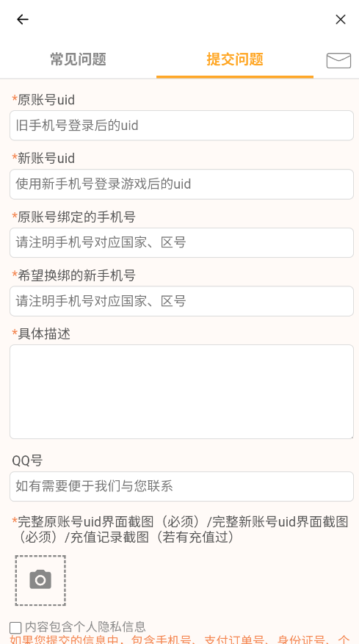
Task: Select the 原账号绑定的手机号 input field
Action: click(x=181, y=243)
